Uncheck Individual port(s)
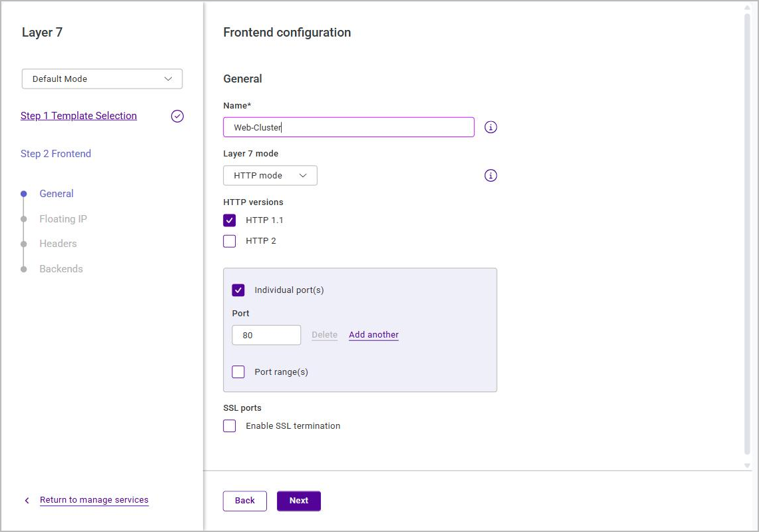This screenshot has height=532, width=759. [x=238, y=290]
